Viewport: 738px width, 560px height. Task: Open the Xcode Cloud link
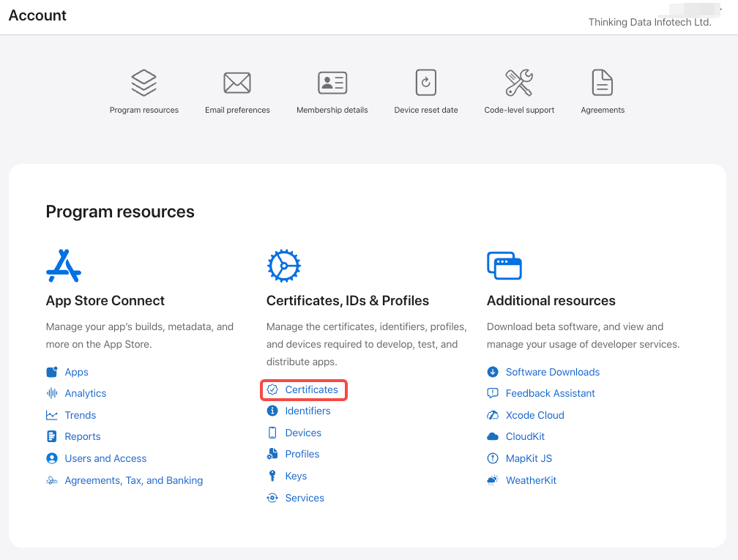534,415
